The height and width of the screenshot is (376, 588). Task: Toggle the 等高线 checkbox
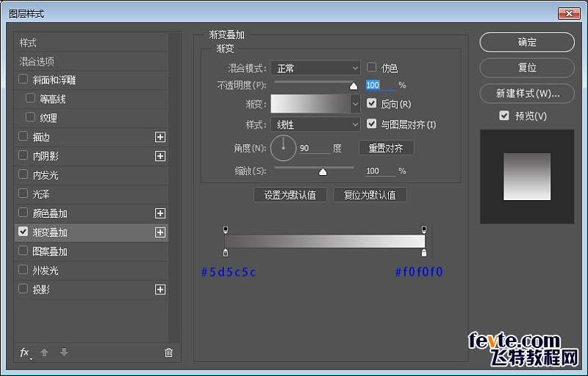click(30, 99)
